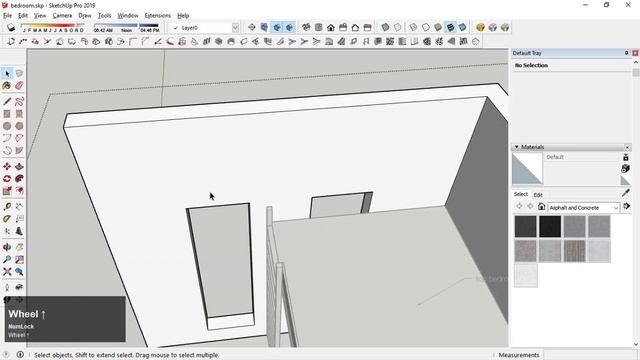Pin the Default Tray
Viewport: 640px width, 360px height.
coord(626,53)
